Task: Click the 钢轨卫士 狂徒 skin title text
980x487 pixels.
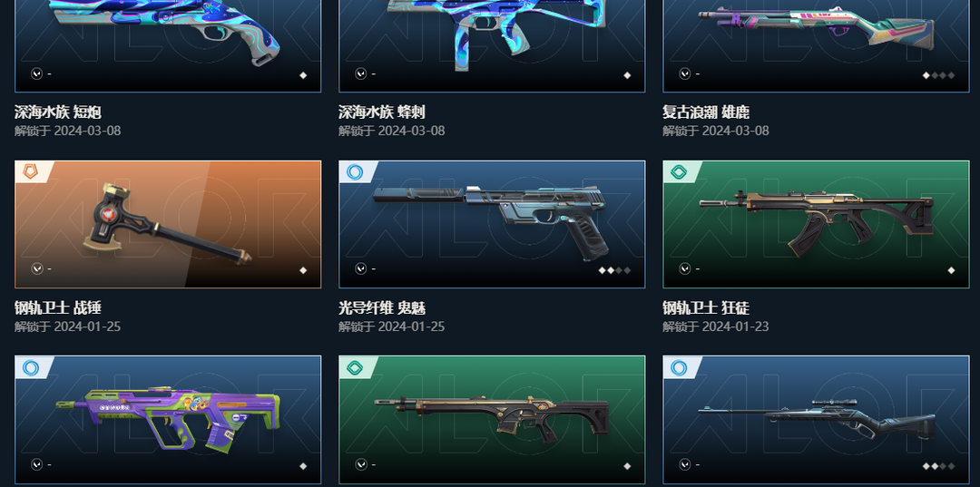Action: [x=706, y=307]
